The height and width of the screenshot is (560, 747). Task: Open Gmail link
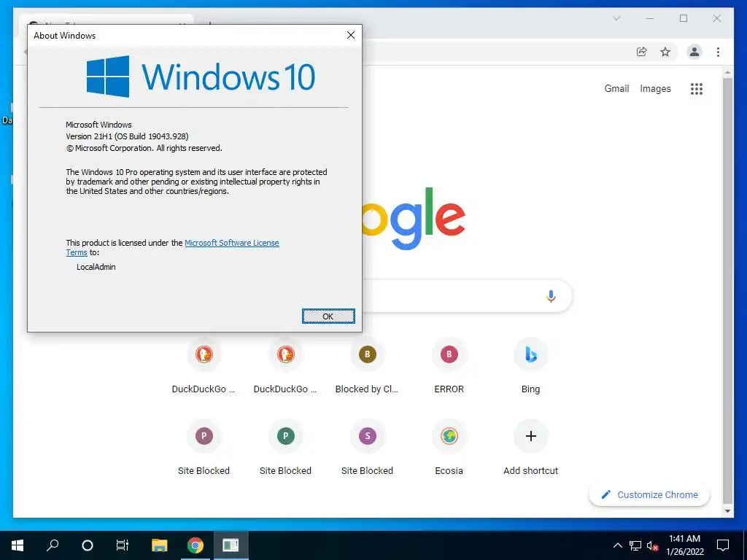click(616, 88)
